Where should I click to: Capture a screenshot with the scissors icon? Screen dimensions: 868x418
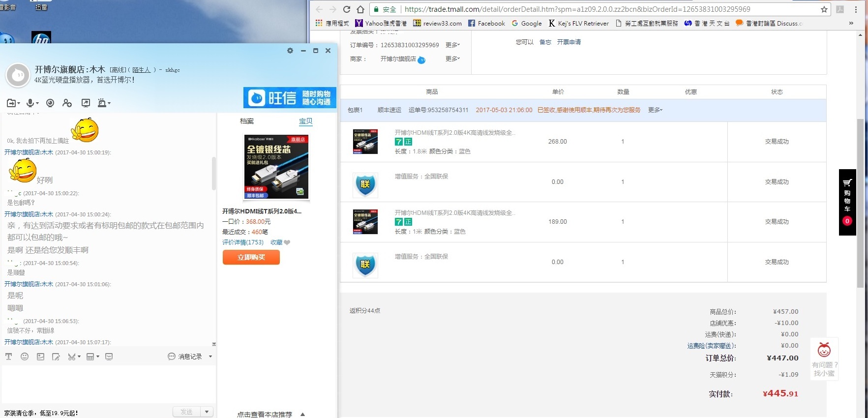tap(72, 357)
